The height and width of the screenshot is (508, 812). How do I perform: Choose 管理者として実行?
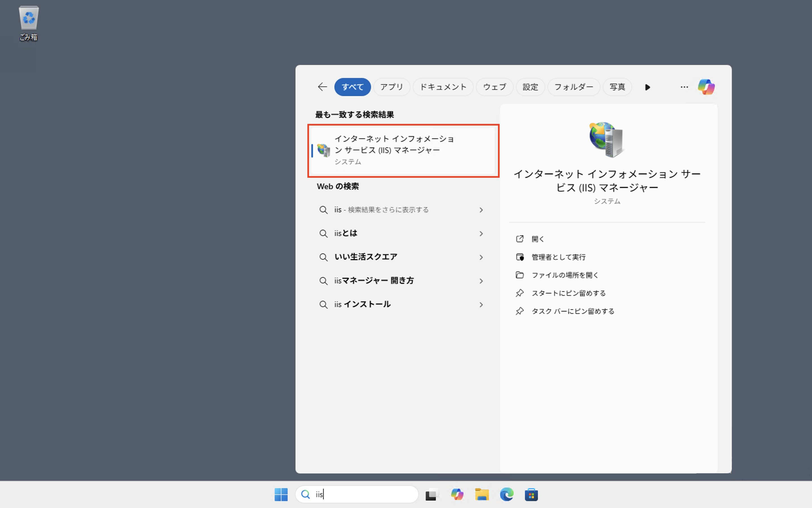point(559,257)
